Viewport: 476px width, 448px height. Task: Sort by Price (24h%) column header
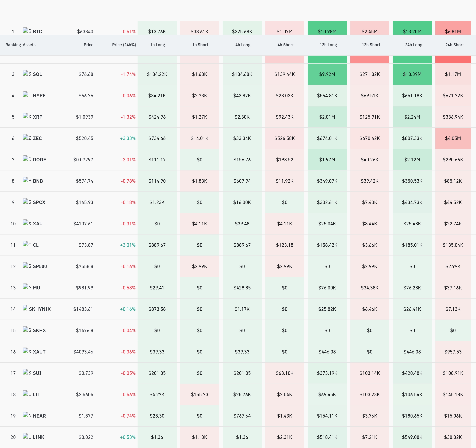coord(124,45)
